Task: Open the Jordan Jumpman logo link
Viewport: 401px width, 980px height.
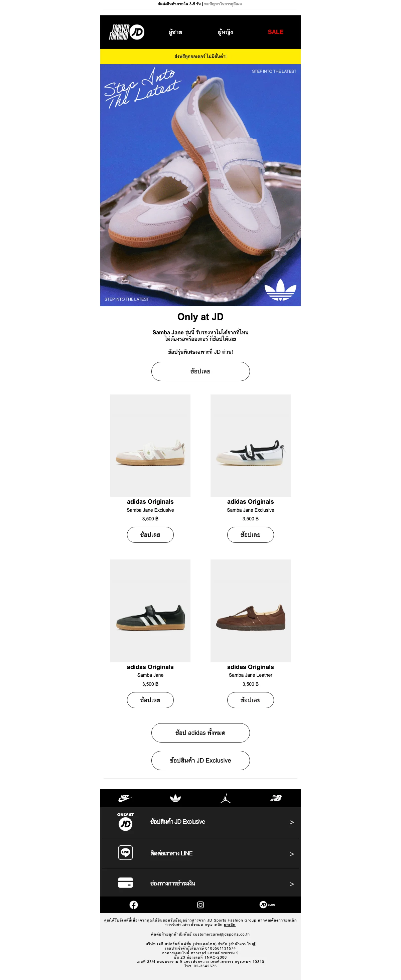Action: [x=226, y=798]
